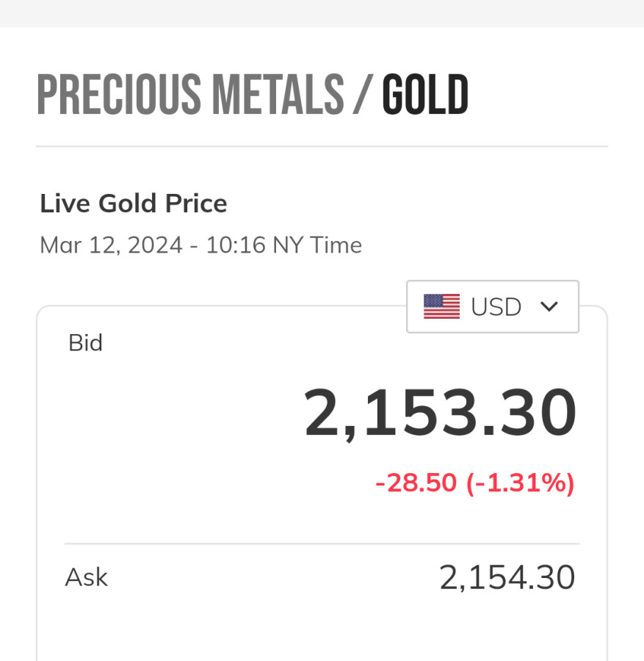The height and width of the screenshot is (661, 644).
Task: Click the NY Time label
Action: pos(317,245)
